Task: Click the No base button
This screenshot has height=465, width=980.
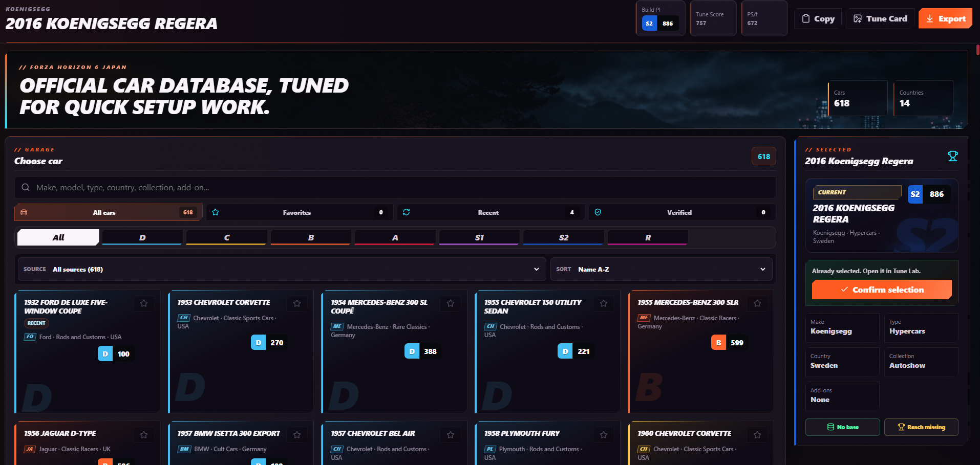Action: (843, 427)
